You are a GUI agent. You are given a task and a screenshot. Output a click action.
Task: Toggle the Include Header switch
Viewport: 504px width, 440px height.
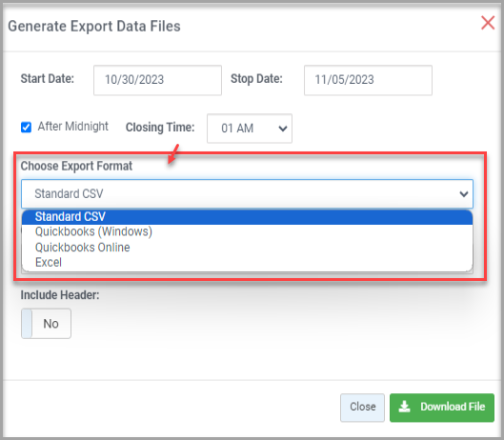(46, 323)
